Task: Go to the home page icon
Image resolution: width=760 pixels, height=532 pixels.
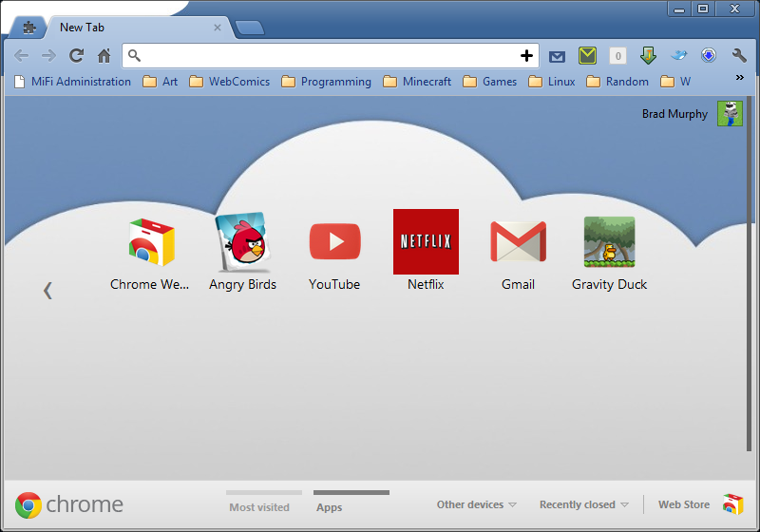Action: pyautogui.click(x=104, y=56)
